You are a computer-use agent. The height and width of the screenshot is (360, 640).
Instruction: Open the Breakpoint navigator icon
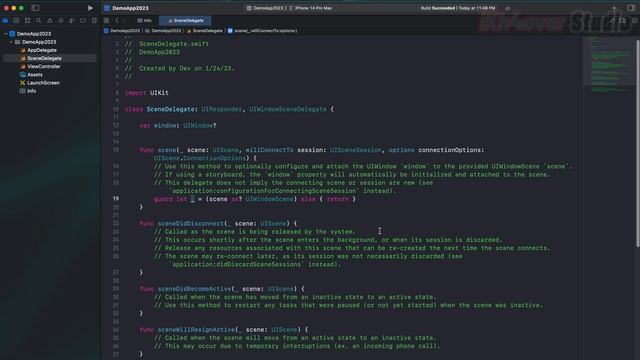(83, 20)
